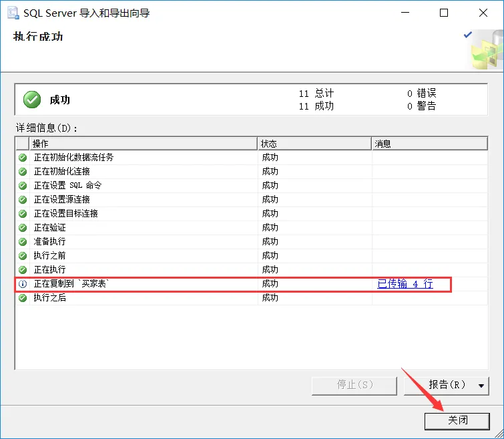Click the SQL Server wizard title bar icon
The width and height of the screenshot is (504, 439).
pos(13,13)
